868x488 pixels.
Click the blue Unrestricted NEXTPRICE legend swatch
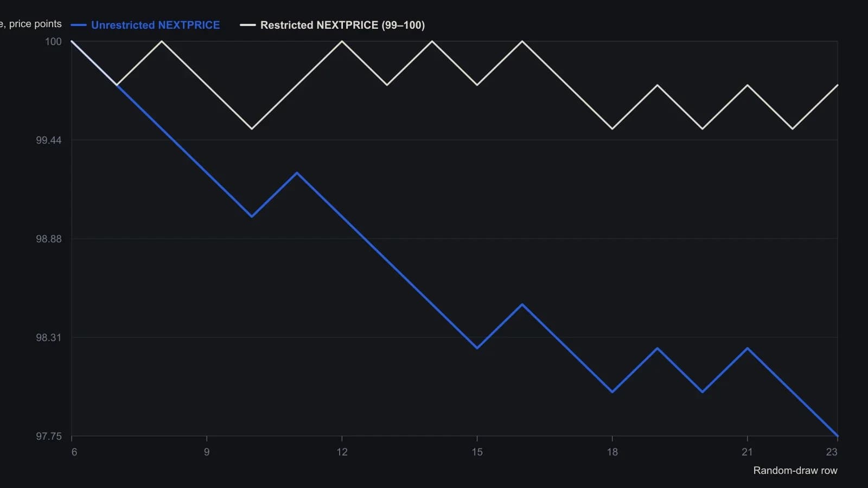79,25
